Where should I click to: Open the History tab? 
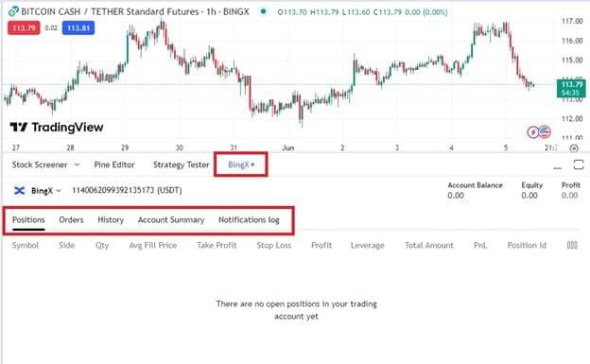pyautogui.click(x=111, y=220)
